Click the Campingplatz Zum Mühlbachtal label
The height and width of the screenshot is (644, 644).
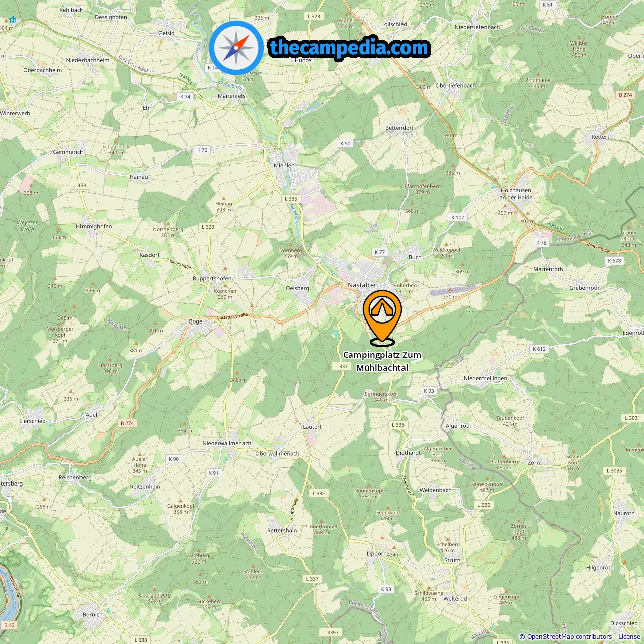(x=382, y=361)
